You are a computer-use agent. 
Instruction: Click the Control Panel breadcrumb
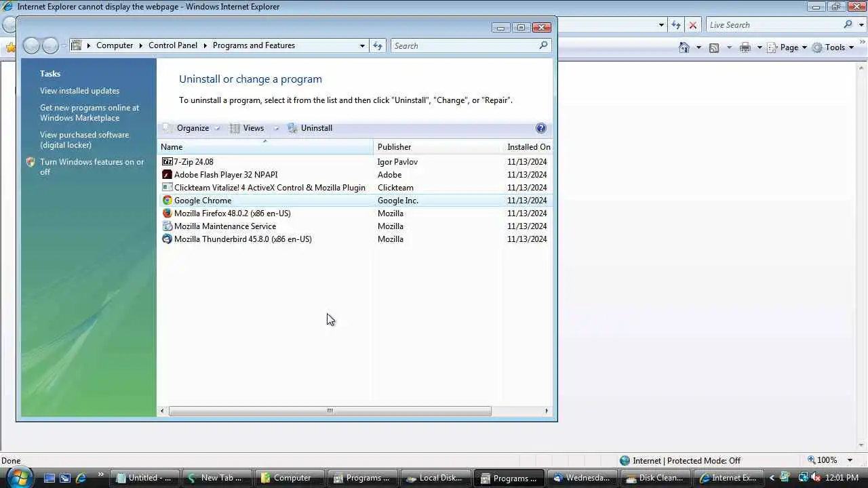pos(173,45)
